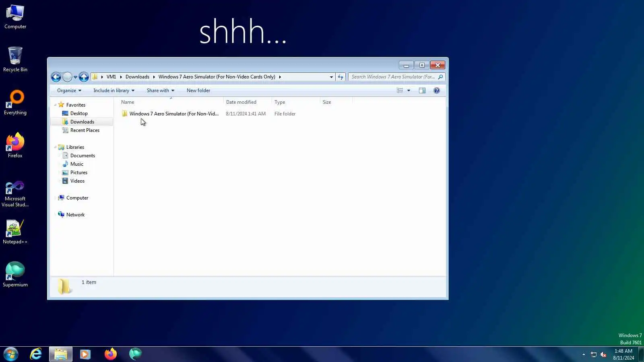Launch Supermium from the taskbar
This screenshot has width=644, height=362.
135,354
